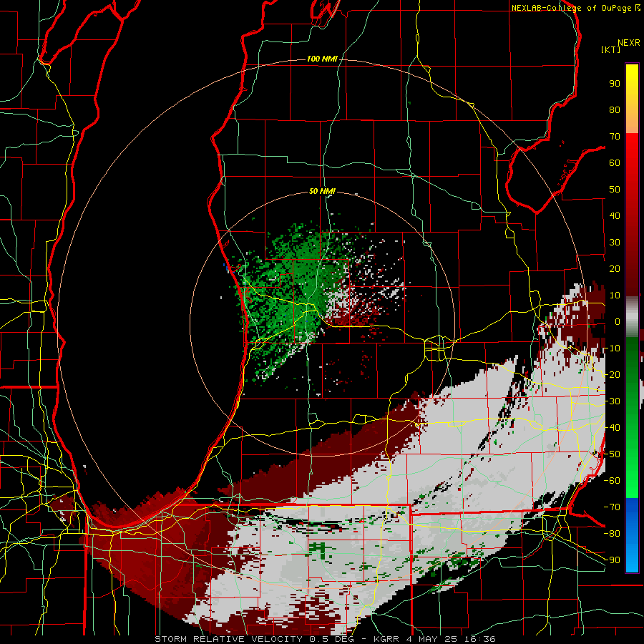Click the 0 knot scale label

[x=618, y=321]
